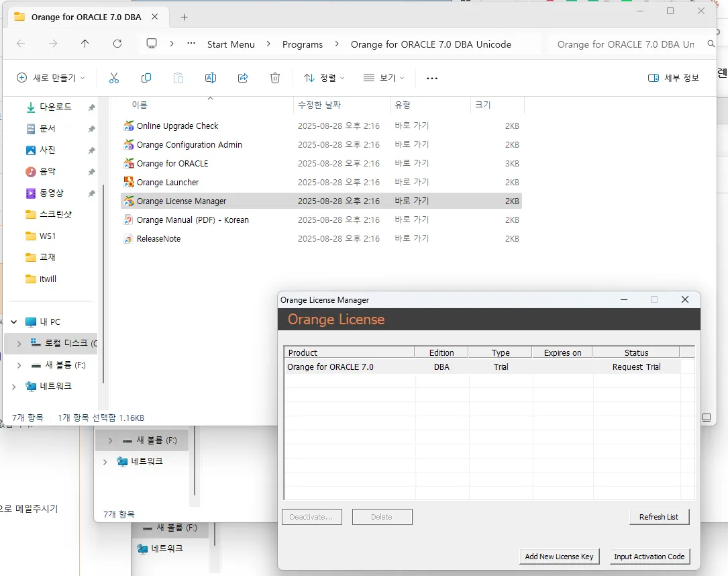
Task: Click the Refresh List button
Action: [x=660, y=517]
